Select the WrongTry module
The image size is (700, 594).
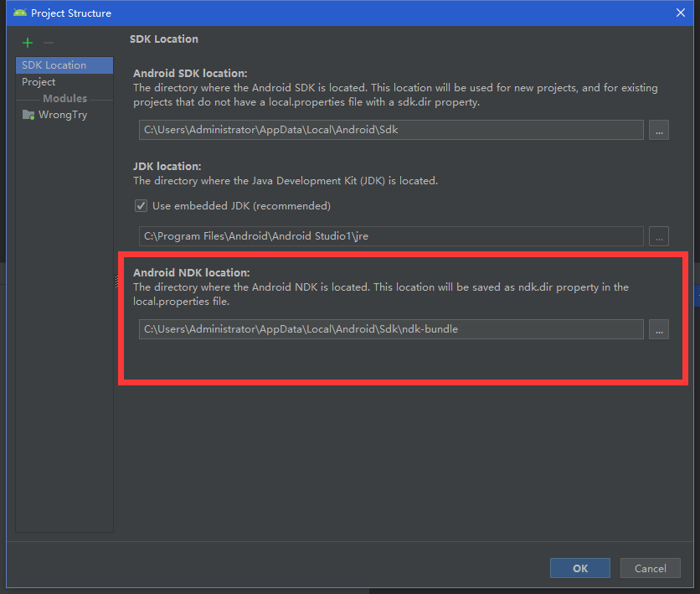tap(64, 115)
